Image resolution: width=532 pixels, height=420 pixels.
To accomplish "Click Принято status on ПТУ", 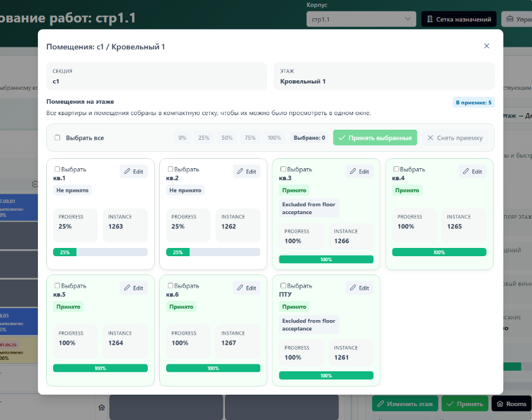I will point(294,307).
